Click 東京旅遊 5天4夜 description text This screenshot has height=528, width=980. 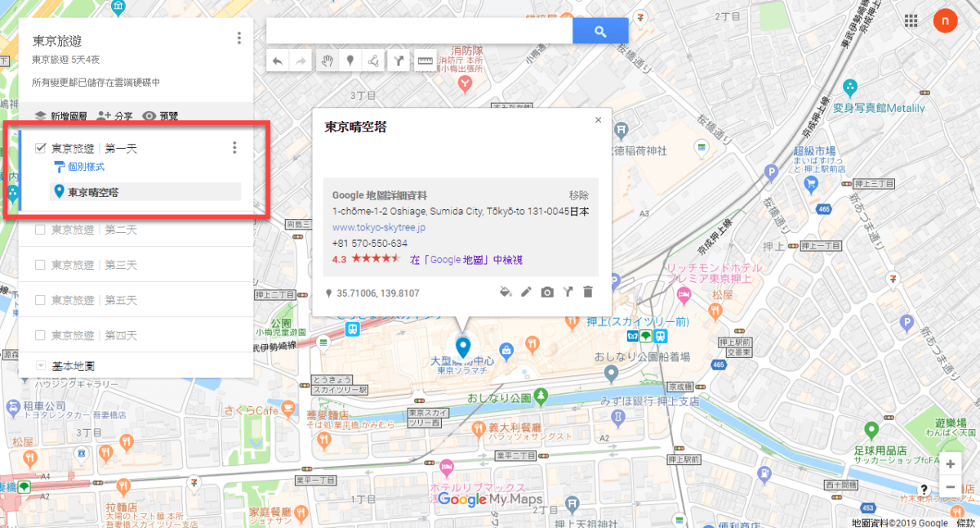[66, 60]
